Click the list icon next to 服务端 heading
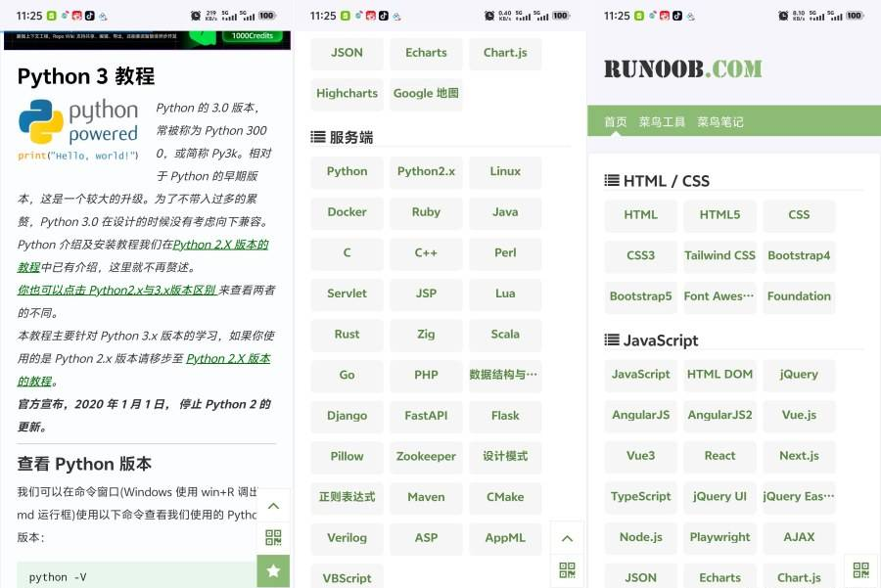This screenshot has height=588, width=881. (317, 137)
